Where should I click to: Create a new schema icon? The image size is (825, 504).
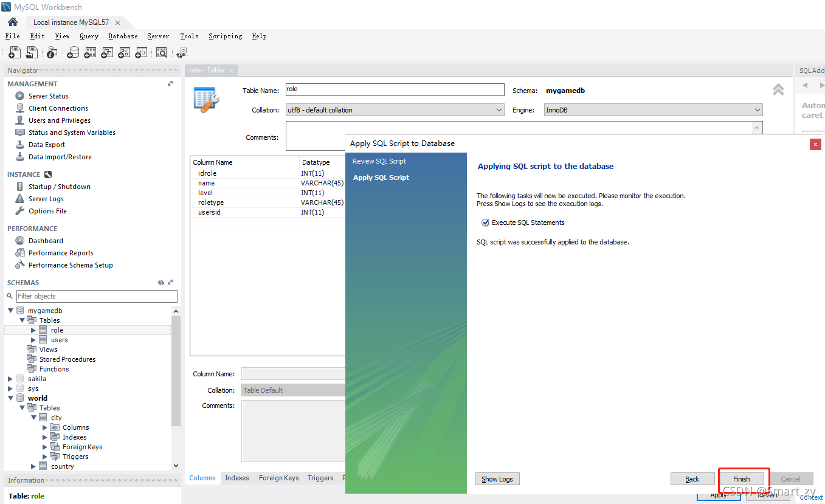tap(73, 53)
